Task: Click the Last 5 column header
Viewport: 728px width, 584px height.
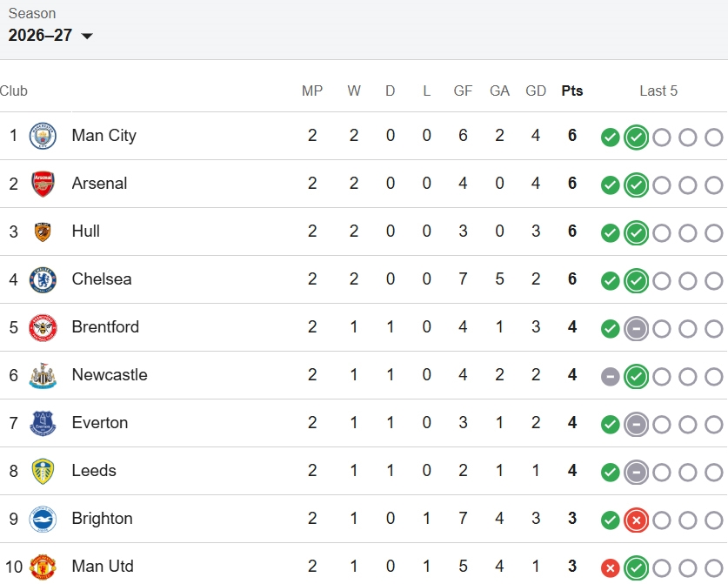Action: pos(658,91)
